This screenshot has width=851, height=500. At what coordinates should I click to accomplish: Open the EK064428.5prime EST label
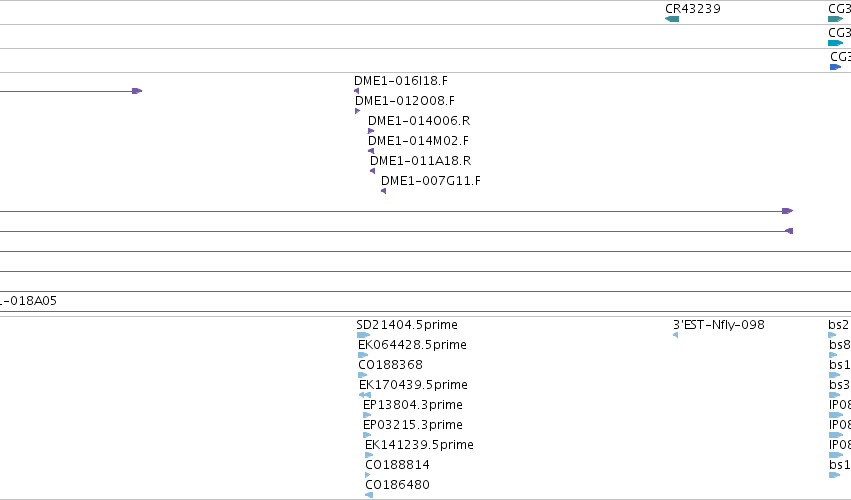coord(412,345)
